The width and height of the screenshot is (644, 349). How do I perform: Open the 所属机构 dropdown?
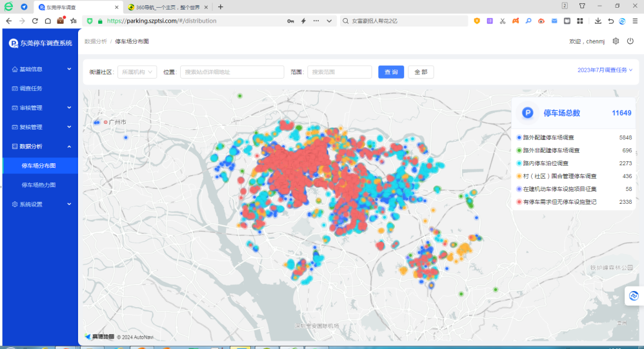(x=137, y=72)
